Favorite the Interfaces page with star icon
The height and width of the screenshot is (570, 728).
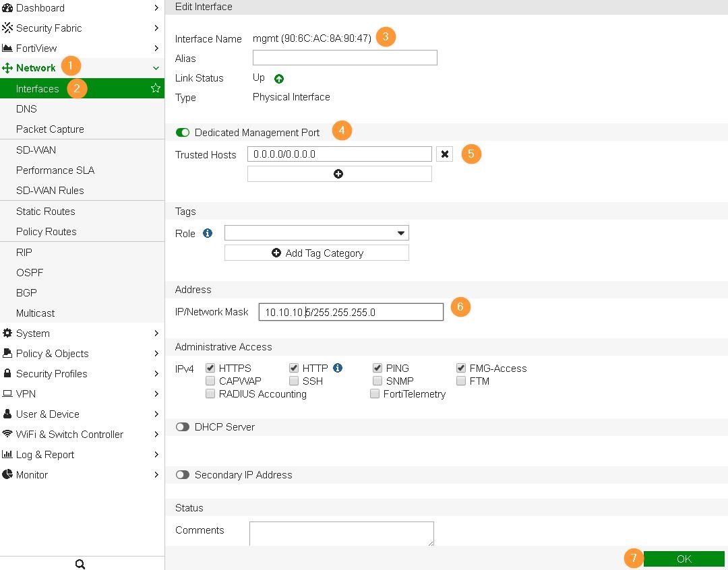156,88
